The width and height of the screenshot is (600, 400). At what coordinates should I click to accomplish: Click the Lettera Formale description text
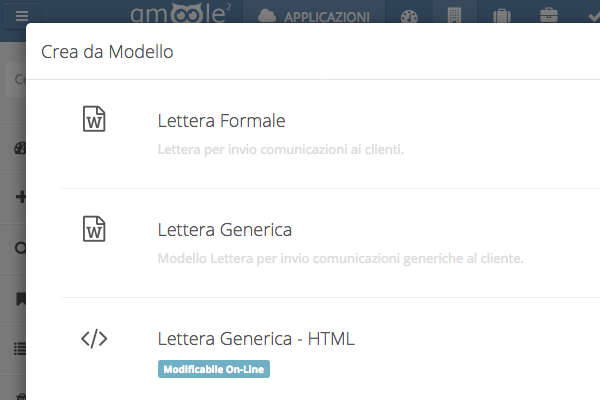coord(280,150)
